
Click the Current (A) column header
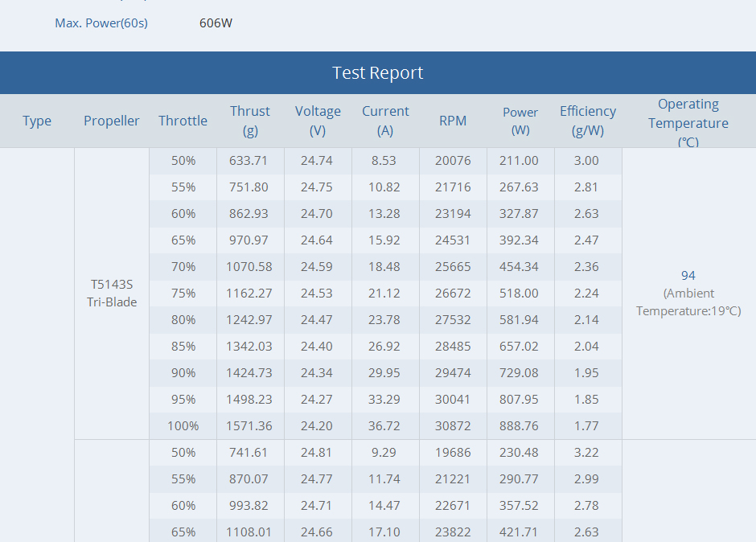click(385, 121)
